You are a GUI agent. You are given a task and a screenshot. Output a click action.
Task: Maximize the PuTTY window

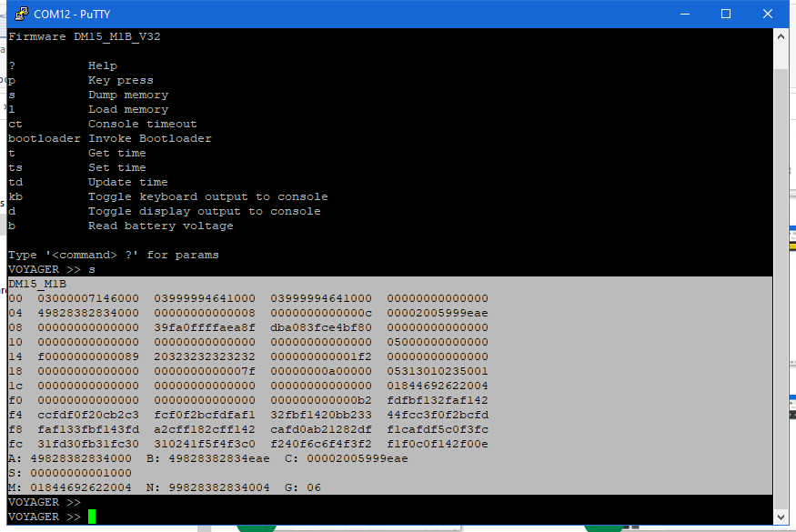coord(725,14)
